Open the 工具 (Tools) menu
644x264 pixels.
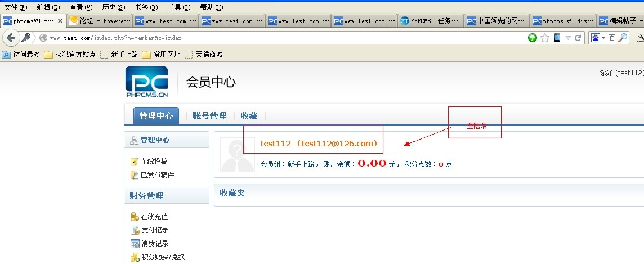click(178, 7)
